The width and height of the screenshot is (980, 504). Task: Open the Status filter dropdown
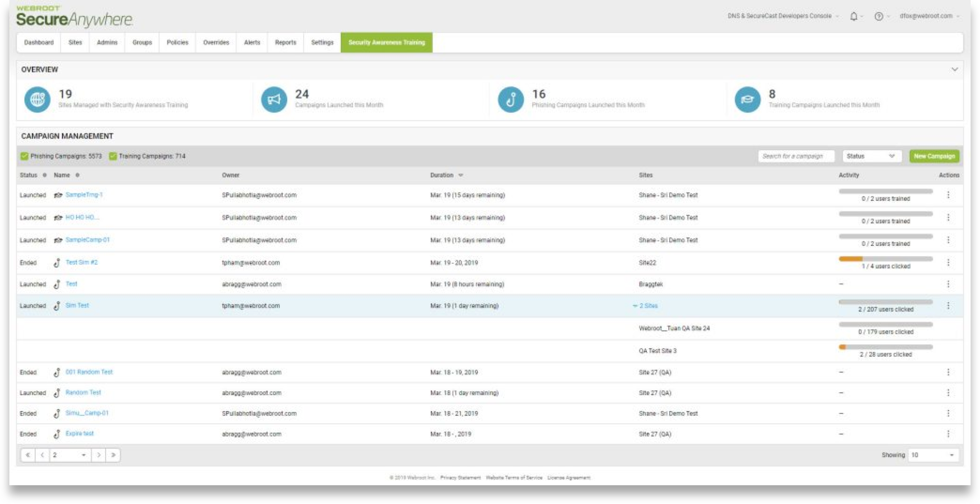(x=872, y=156)
